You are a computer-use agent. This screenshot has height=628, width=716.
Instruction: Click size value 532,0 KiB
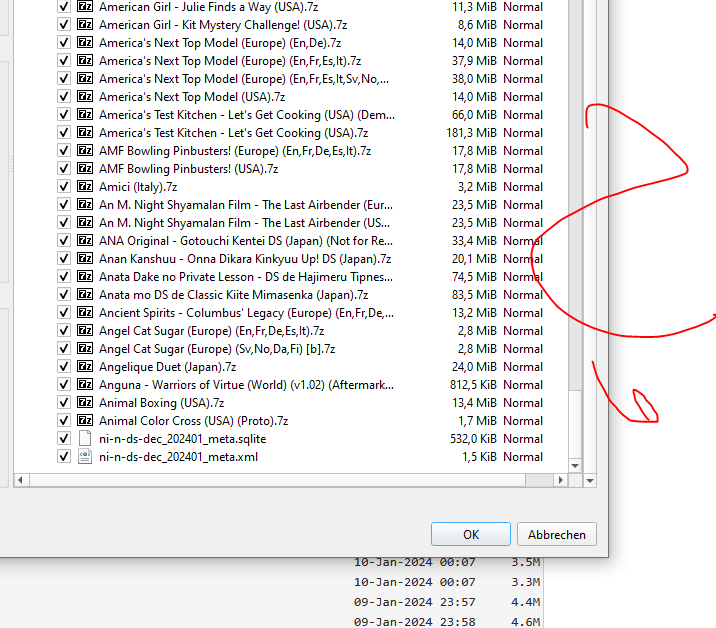(473, 438)
